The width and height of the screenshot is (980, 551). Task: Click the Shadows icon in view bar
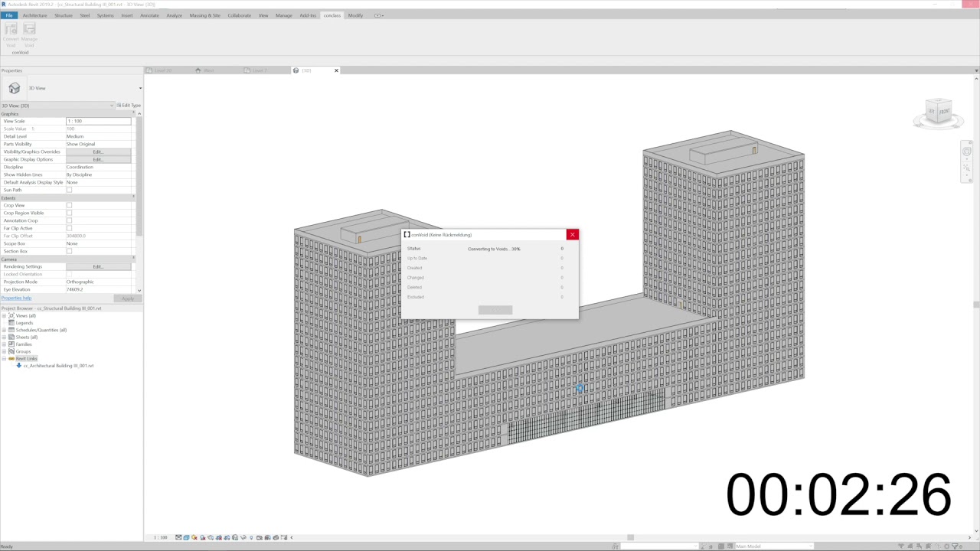(x=202, y=537)
